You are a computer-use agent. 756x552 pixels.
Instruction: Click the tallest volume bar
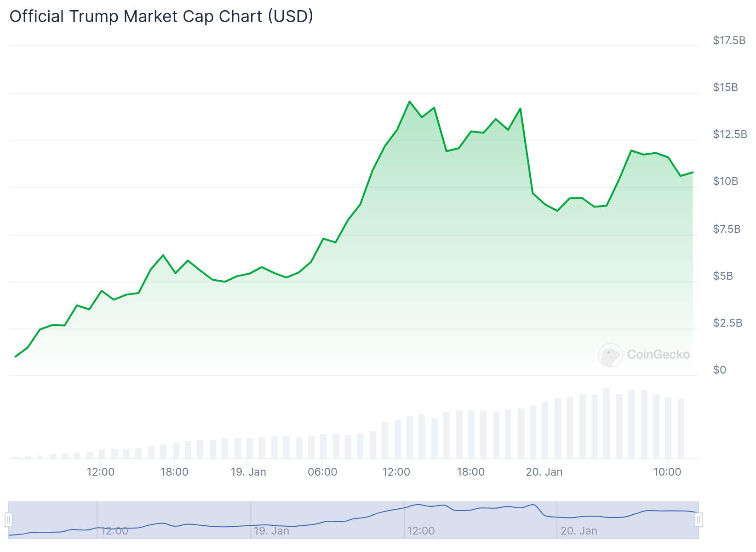coord(607,423)
